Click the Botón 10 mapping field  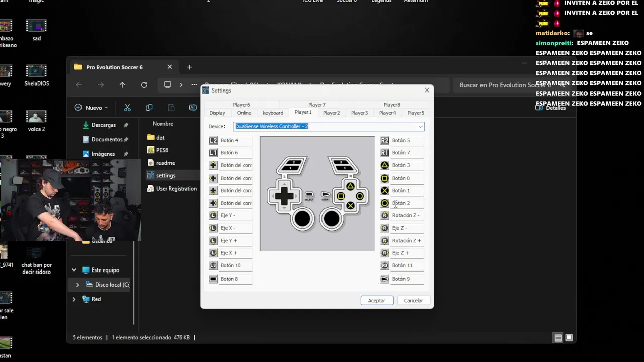(235, 265)
